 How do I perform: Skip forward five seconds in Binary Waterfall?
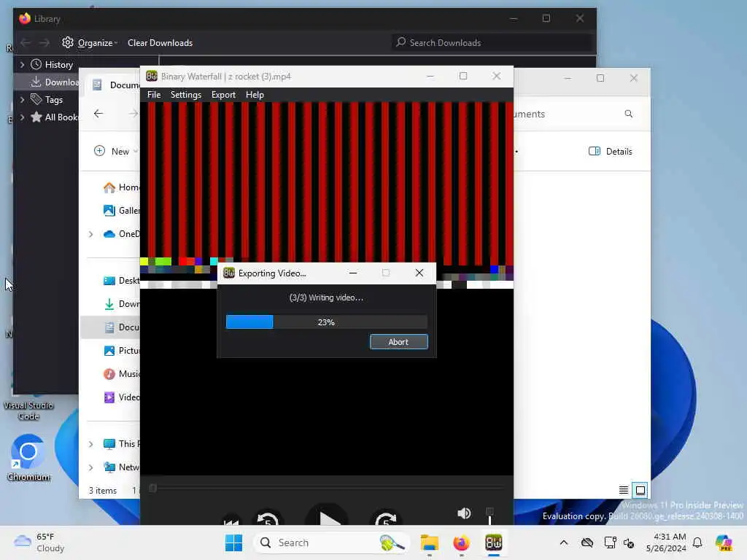pyautogui.click(x=386, y=519)
